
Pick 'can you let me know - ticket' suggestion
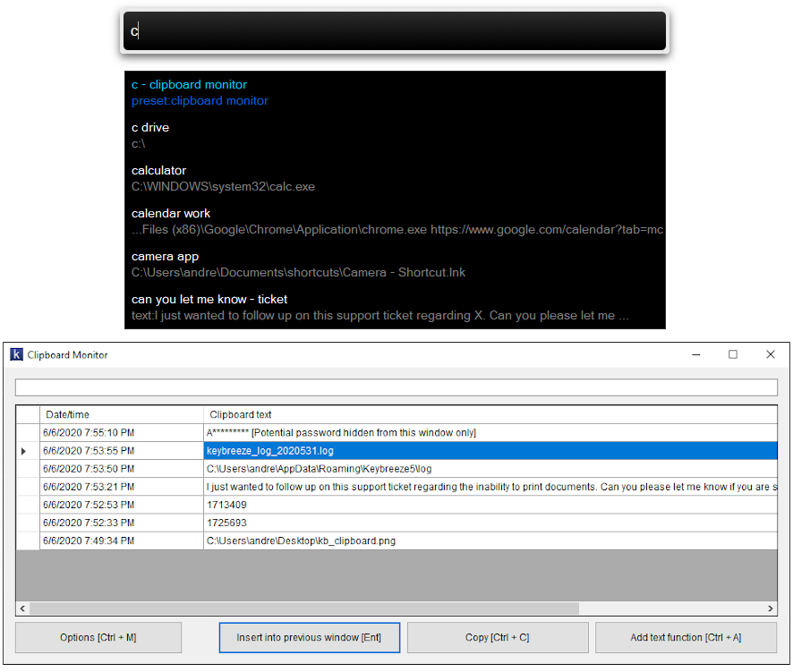(x=395, y=308)
